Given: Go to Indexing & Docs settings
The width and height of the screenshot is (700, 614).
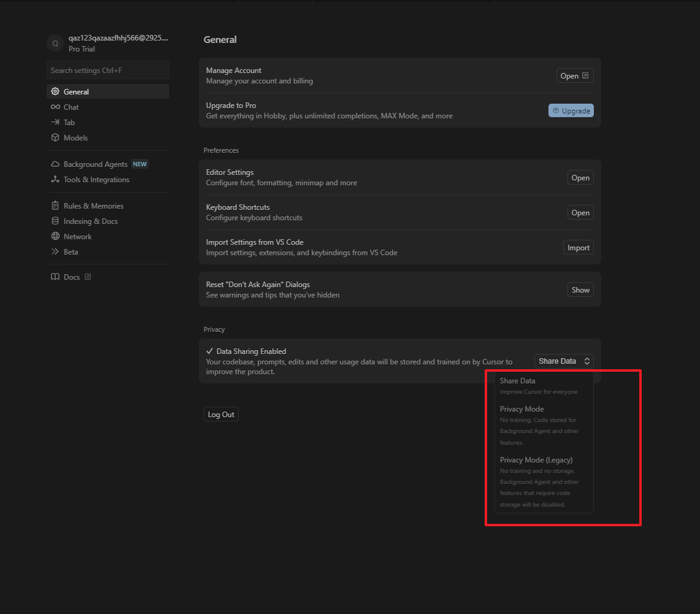Looking at the screenshot, I should tap(107, 221).
